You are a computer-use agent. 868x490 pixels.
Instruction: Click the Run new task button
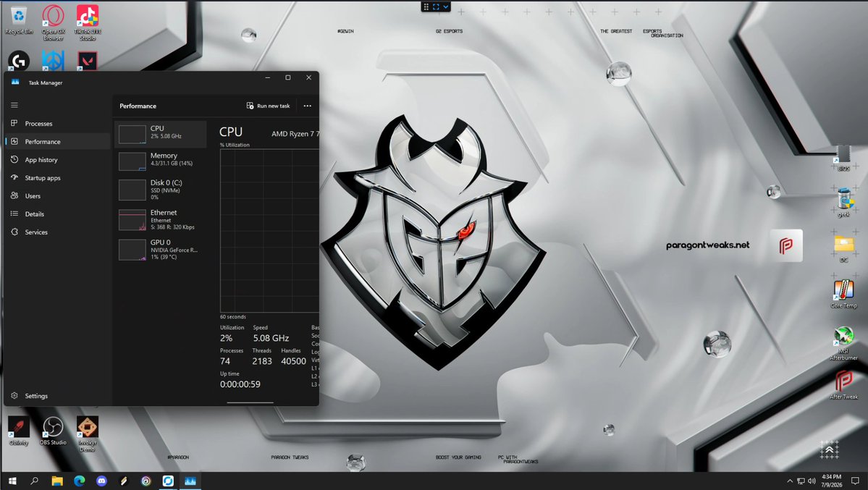pos(268,106)
